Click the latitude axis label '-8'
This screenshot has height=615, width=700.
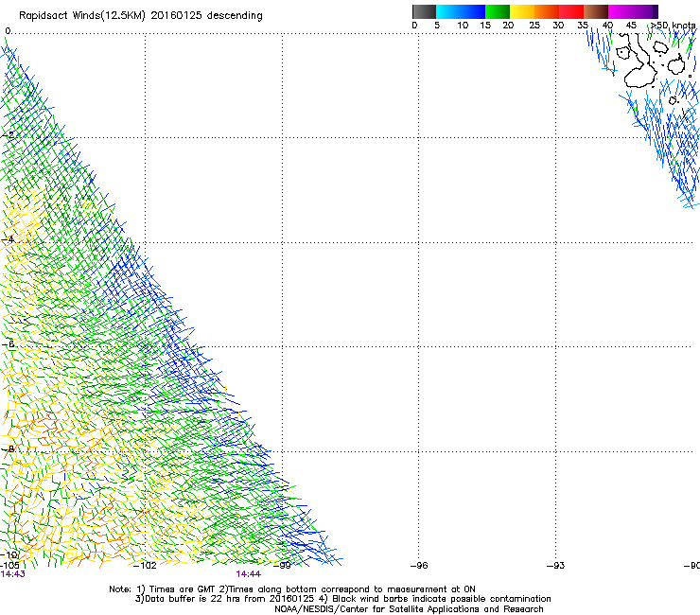click(9, 448)
